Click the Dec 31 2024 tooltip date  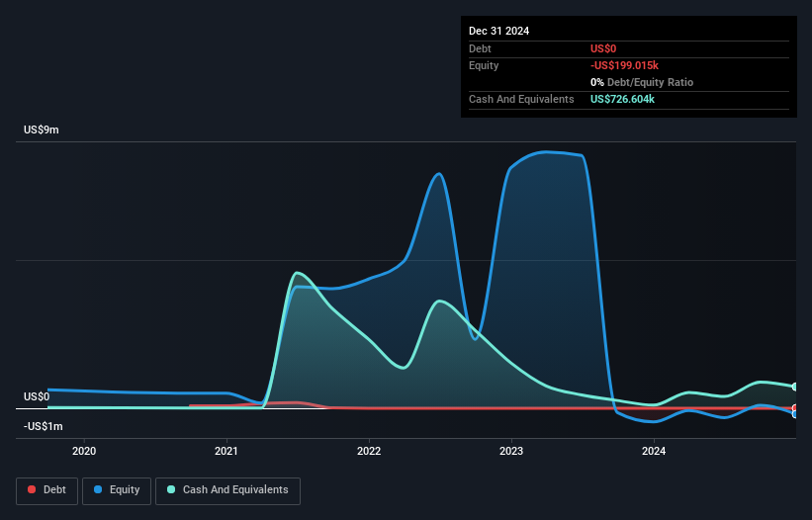tap(498, 31)
